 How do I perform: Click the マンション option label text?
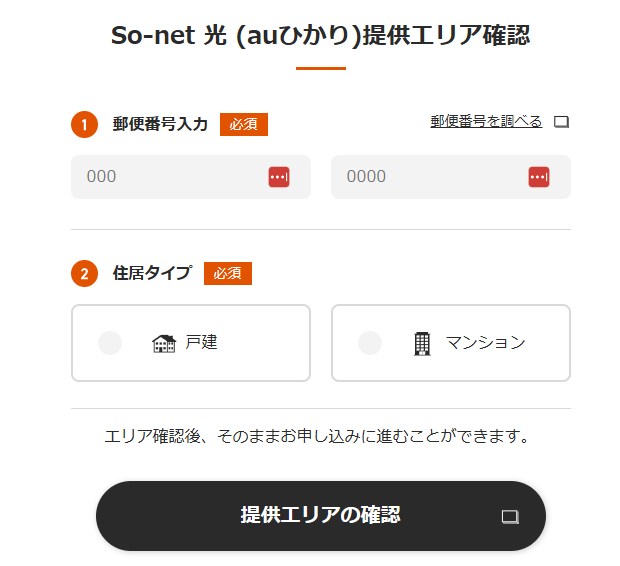pos(485,343)
